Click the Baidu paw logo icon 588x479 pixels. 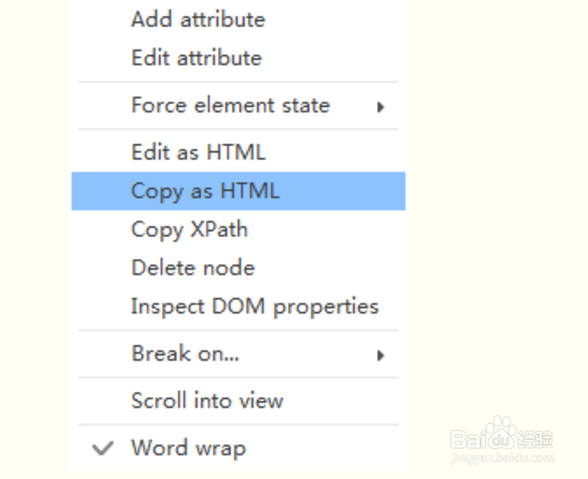coord(501,432)
